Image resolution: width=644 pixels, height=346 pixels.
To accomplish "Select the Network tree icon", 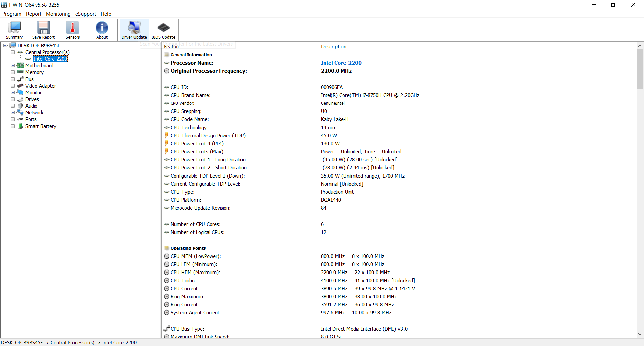I will click(x=20, y=112).
